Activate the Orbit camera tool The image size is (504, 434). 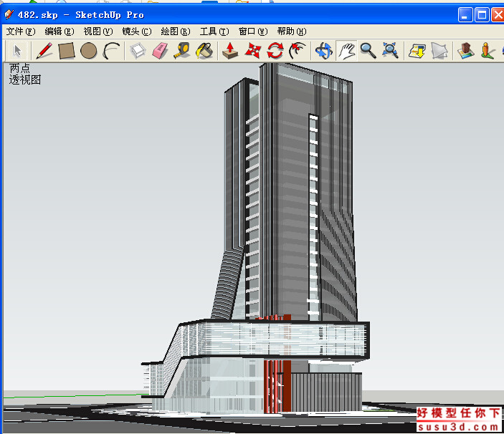pos(323,51)
